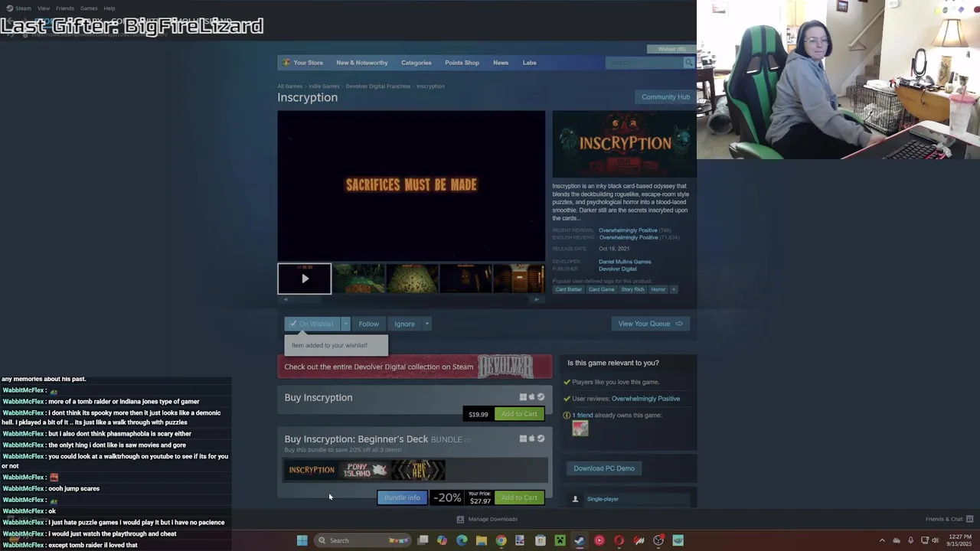The height and width of the screenshot is (551, 980).
Task: Select the Card Game tag
Action: click(601, 289)
